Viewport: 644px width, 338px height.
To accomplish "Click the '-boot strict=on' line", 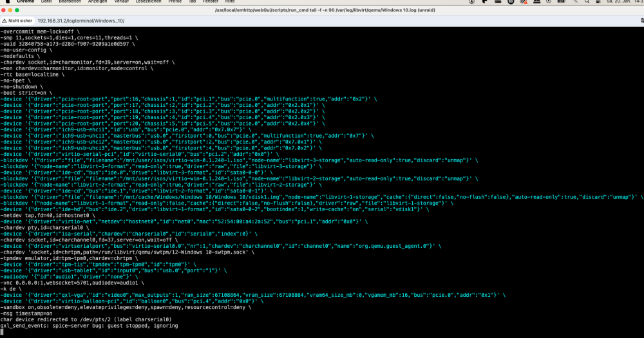I will point(26,93).
